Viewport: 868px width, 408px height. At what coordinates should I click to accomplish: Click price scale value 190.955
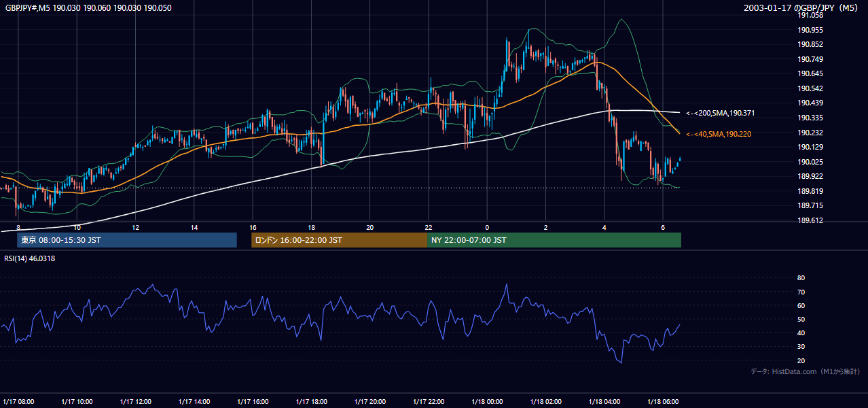pos(810,30)
